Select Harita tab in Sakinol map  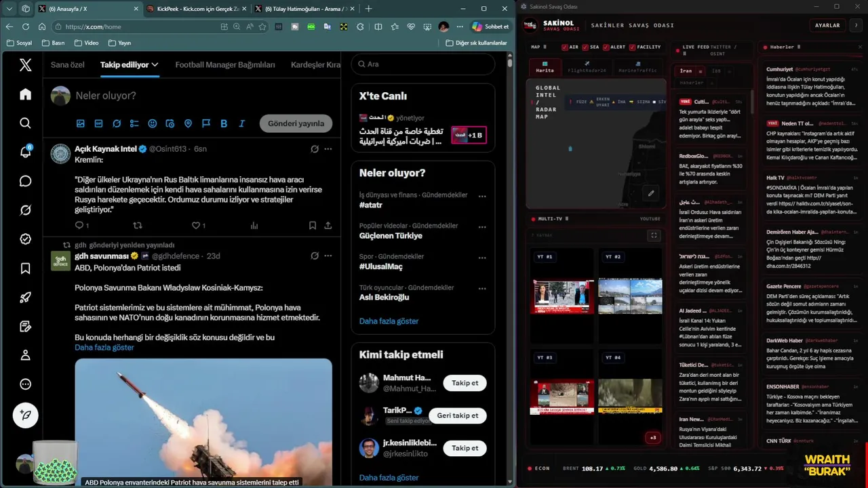pyautogui.click(x=545, y=68)
